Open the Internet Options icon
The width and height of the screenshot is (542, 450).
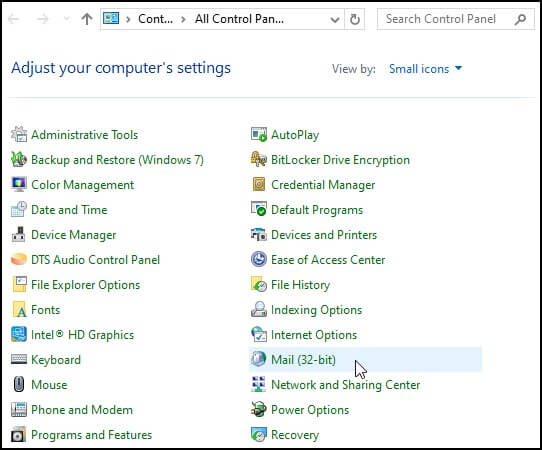coord(259,335)
